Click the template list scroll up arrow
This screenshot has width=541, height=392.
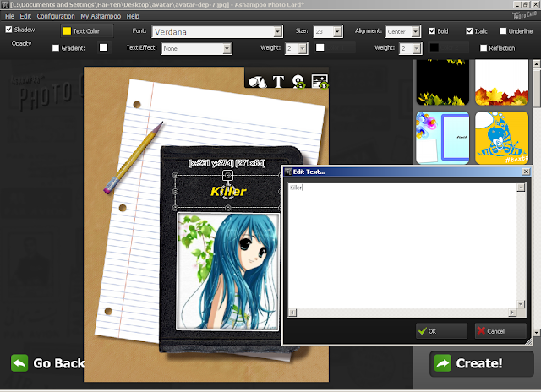[x=536, y=63]
